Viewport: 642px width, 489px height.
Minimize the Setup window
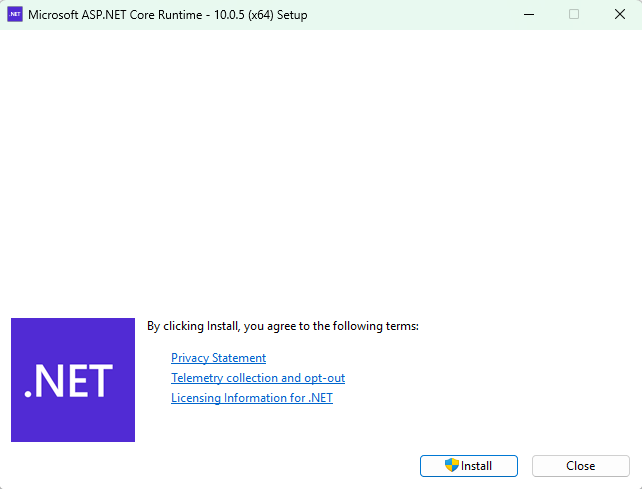tap(529, 14)
